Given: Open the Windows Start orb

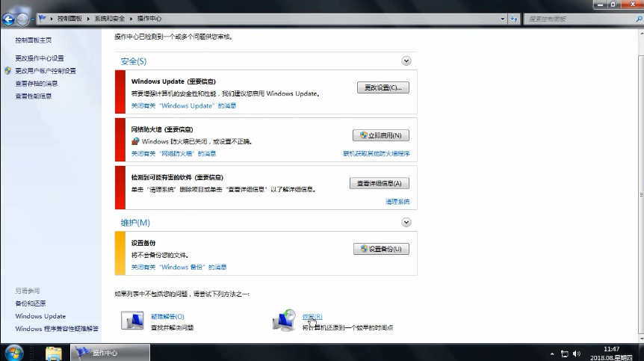Looking at the screenshot, I should (15, 353).
